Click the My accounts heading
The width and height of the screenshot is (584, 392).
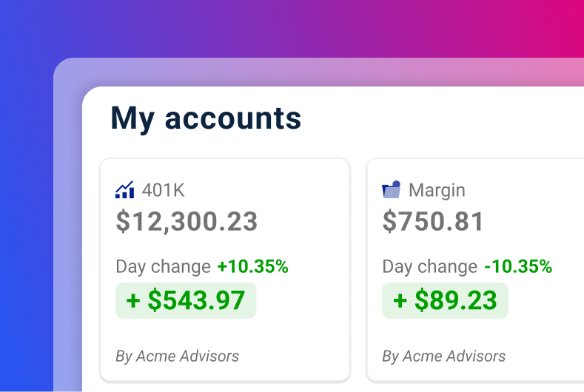pos(206,118)
